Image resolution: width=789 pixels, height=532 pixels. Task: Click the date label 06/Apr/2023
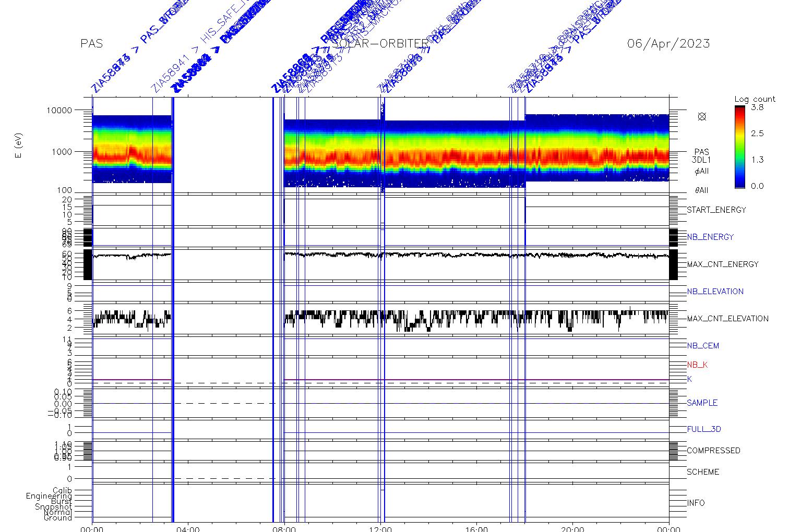668,44
